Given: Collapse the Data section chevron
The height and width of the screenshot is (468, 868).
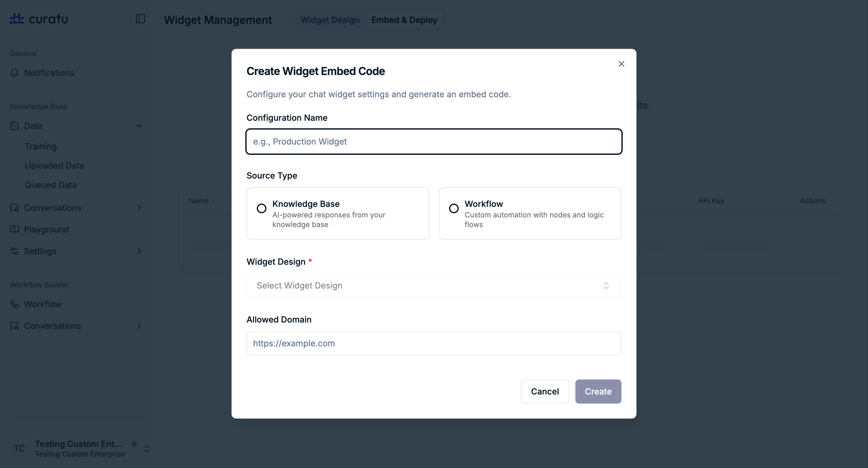Looking at the screenshot, I should pos(139,126).
